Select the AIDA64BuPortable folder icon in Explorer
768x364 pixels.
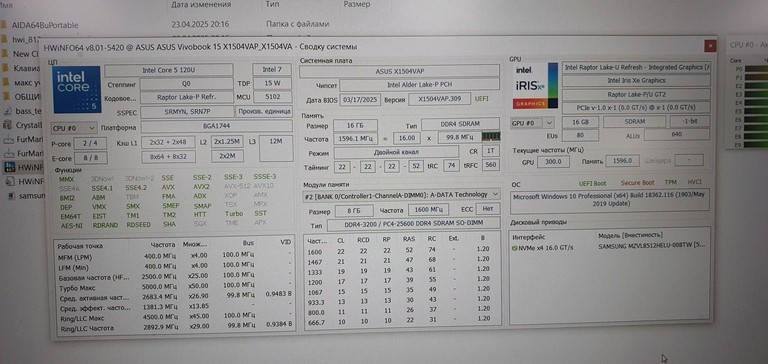[x=4, y=25]
